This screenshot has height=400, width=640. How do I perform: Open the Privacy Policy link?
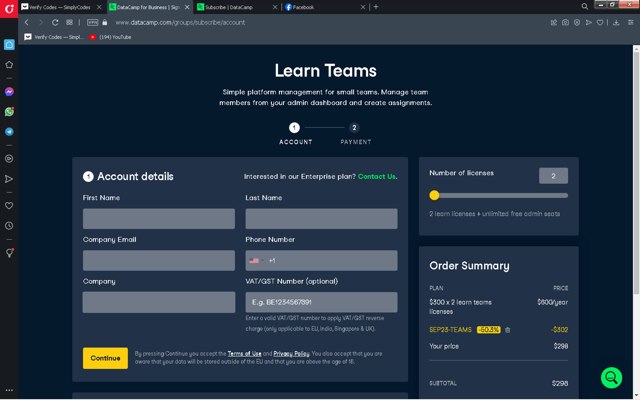click(x=291, y=353)
